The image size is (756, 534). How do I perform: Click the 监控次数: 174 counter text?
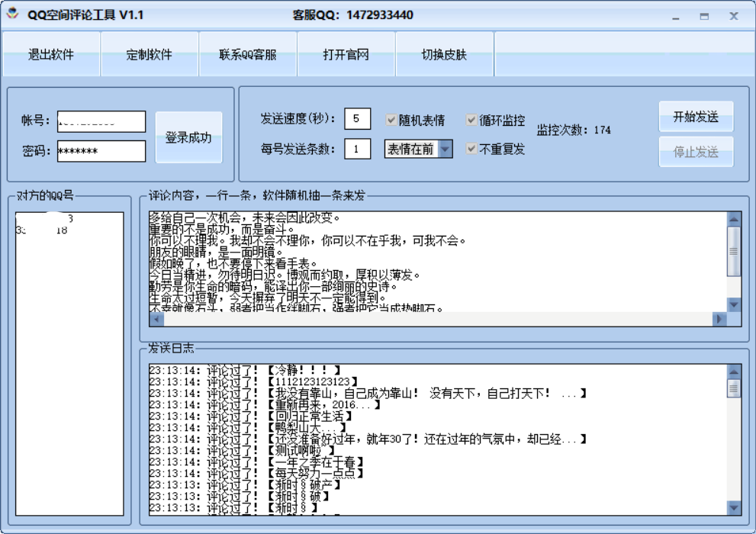574,130
